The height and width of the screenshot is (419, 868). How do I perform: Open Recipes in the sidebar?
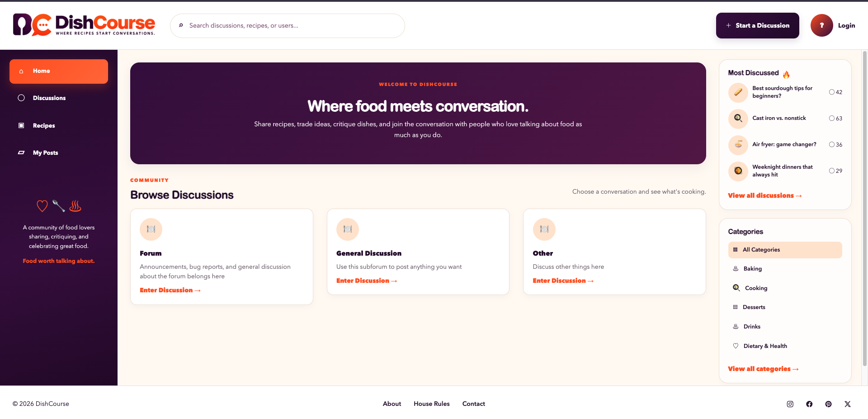[59, 126]
